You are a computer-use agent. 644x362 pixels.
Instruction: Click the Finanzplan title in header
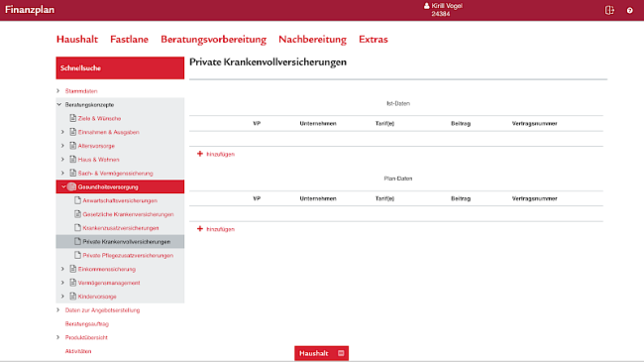click(30, 10)
